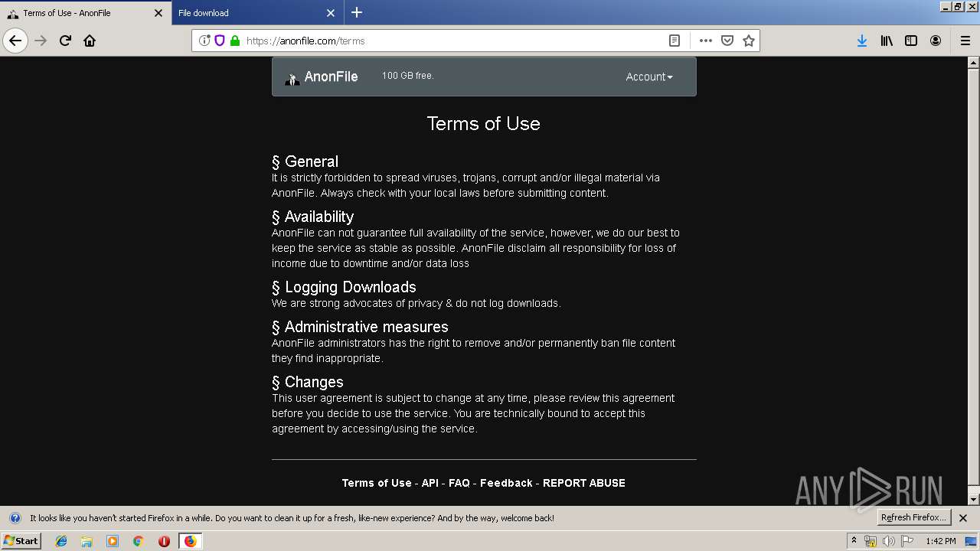Click the § General section heading
Image resolution: width=980 pixels, height=551 pixels.
[x=305, y=161]
